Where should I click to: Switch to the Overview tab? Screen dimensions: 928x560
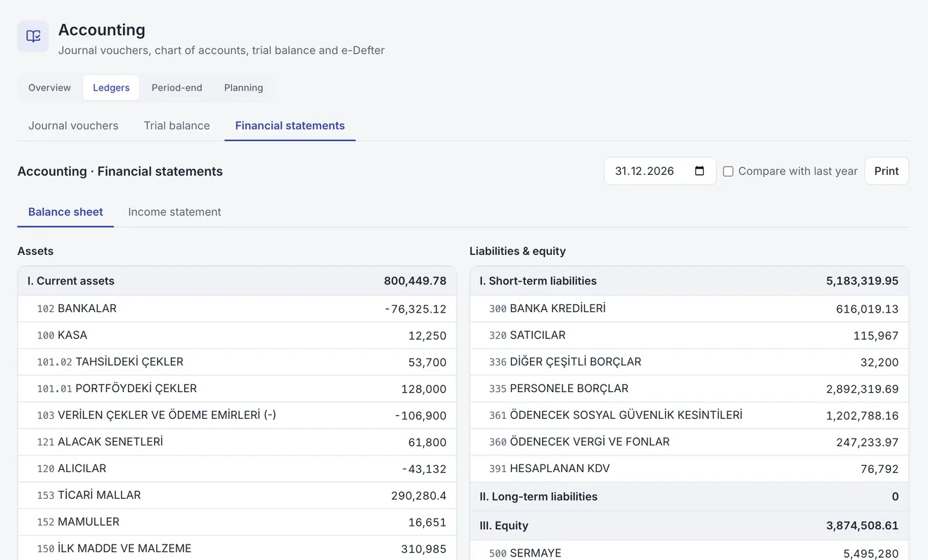49,88
